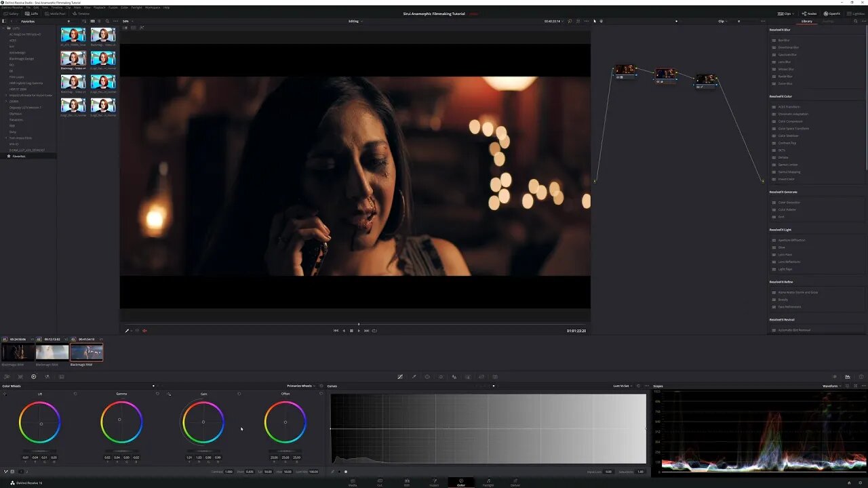Open the viewer timecode dropdown
The width and height of the screenshot is (868, 488).
553,21
